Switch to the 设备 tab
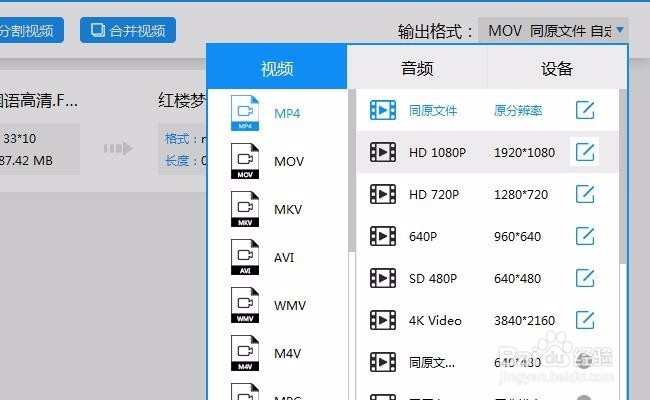 tap(557, 68)
